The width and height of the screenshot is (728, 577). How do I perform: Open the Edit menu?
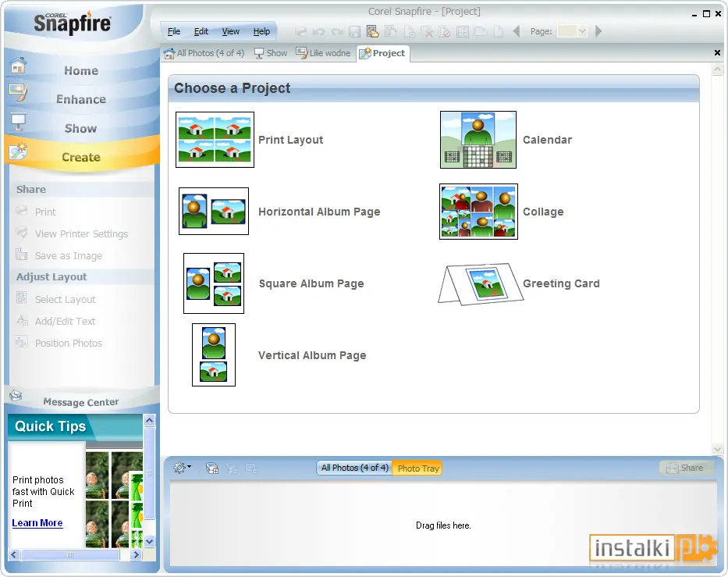click(201, 31)
